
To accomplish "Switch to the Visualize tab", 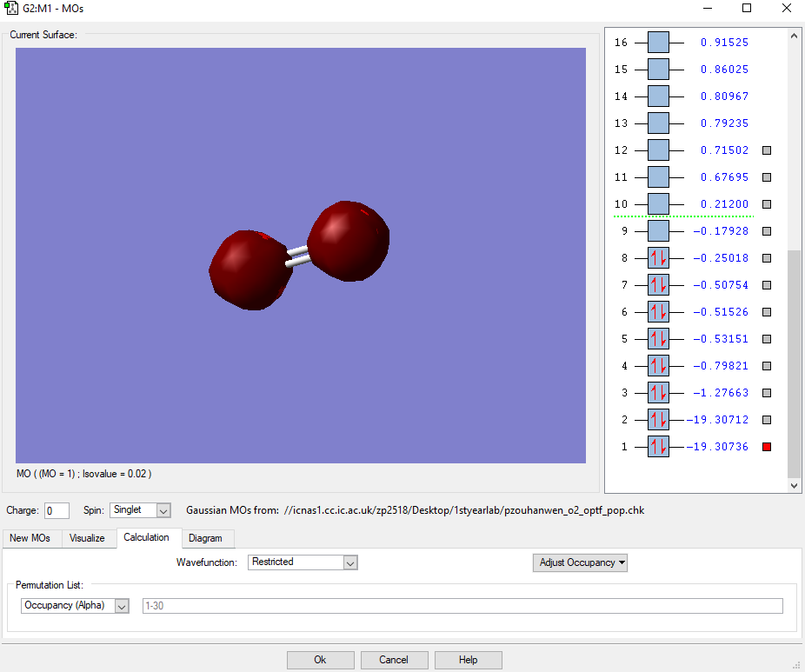I will [87, 538].
